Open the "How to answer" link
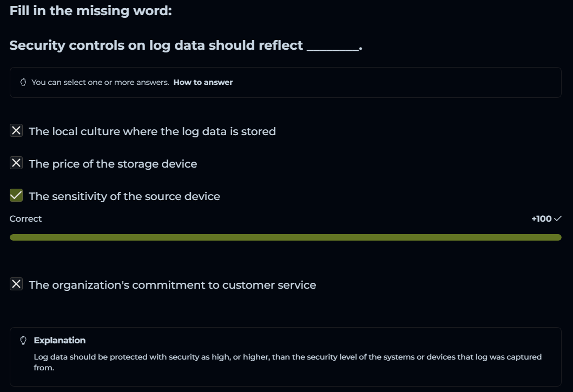 pyautogui.click(x=203, y=83)
